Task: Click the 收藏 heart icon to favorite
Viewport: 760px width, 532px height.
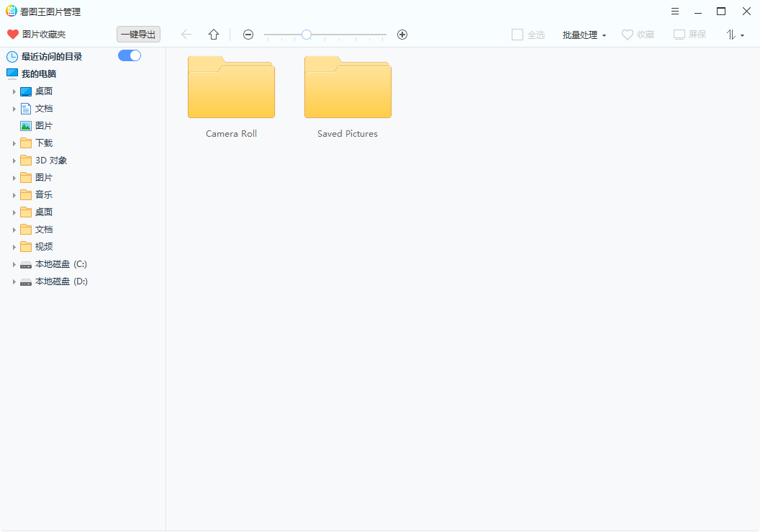Action: pos(627,34)
